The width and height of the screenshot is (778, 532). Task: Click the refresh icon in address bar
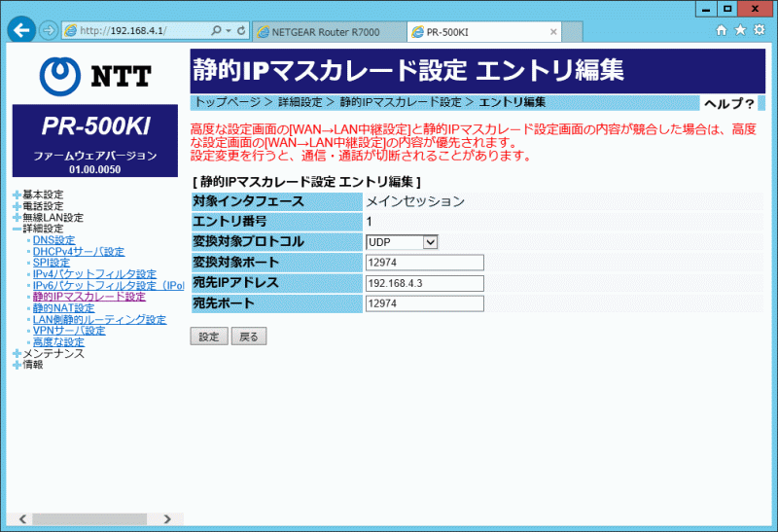point(241,31)
